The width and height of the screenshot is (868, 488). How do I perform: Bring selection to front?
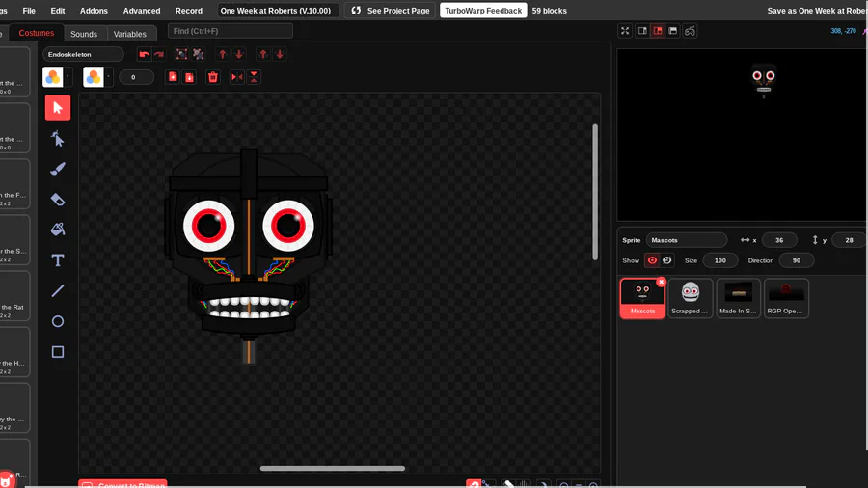pyautogui.click(x=263, y=54)
